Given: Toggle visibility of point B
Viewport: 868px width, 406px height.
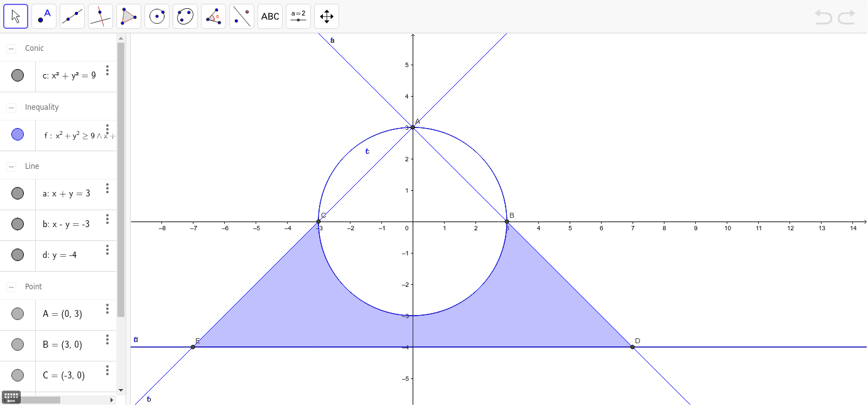Looking at the screenshot, I should point(18,345).
